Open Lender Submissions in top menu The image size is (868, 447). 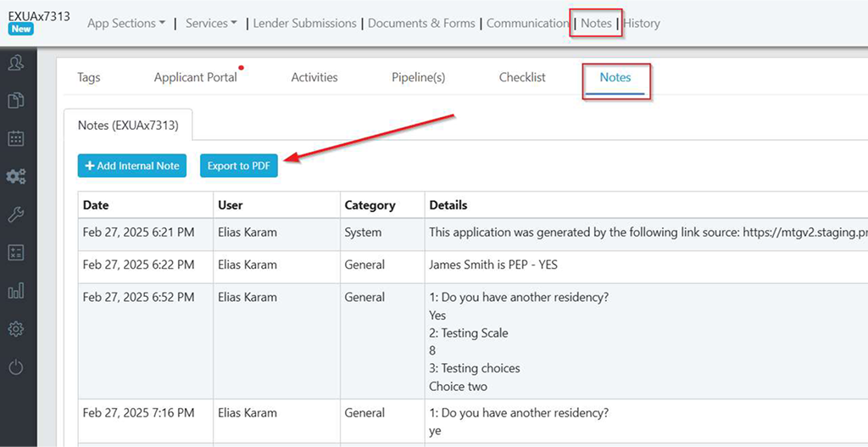click(x=305, y=24)
